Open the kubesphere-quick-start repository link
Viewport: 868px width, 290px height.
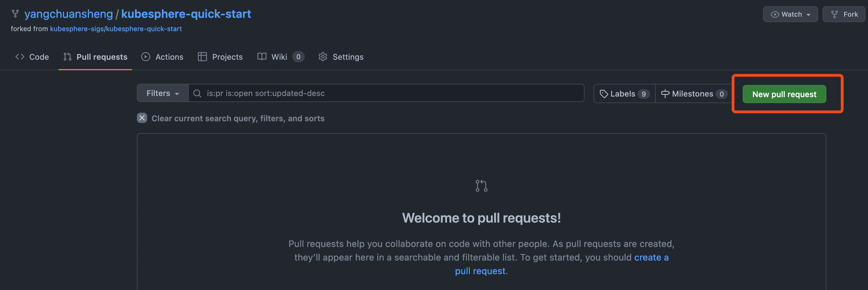tap(186, 14)
